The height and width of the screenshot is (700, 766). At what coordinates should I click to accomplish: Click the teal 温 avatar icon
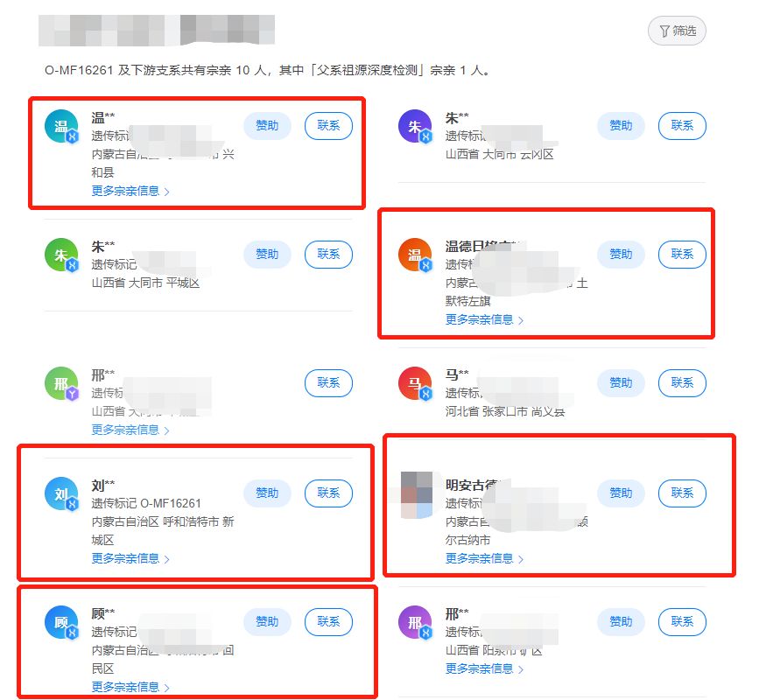point(61,126)
